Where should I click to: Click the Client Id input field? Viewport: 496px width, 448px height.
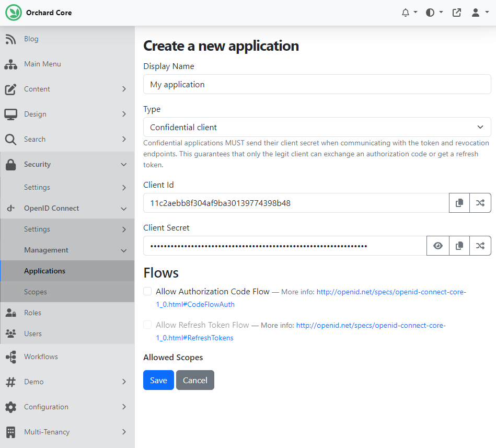tap(296, 203)
